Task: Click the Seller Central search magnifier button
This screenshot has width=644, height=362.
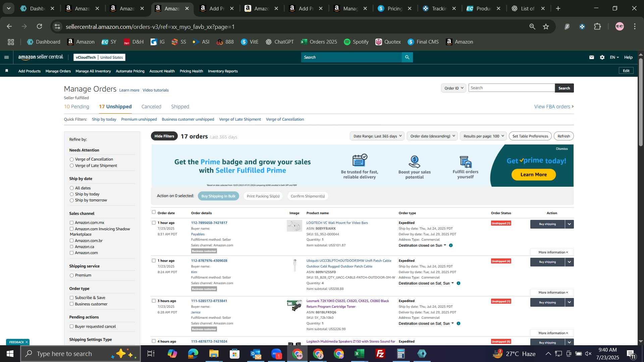Action: pyautogui.click(x=407, y=57)
